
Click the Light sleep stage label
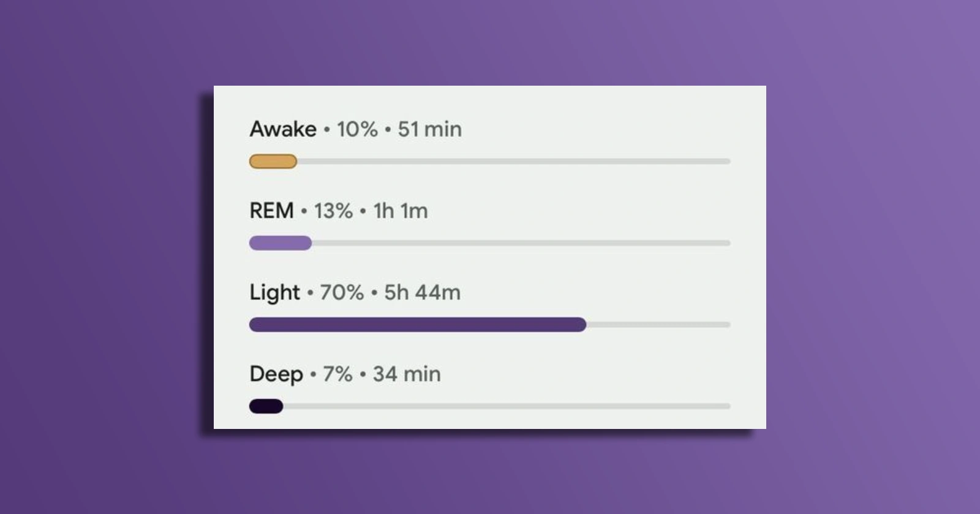(274, 293)
